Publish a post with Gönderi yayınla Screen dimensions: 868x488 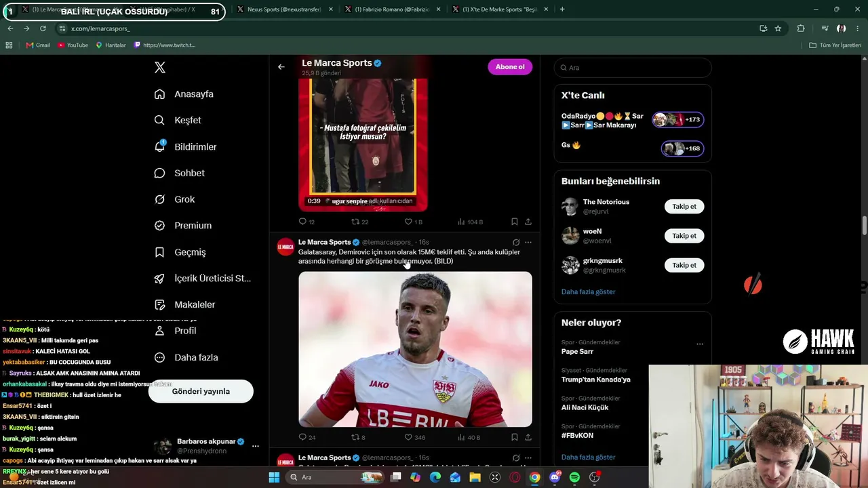(x=201, y=391)
